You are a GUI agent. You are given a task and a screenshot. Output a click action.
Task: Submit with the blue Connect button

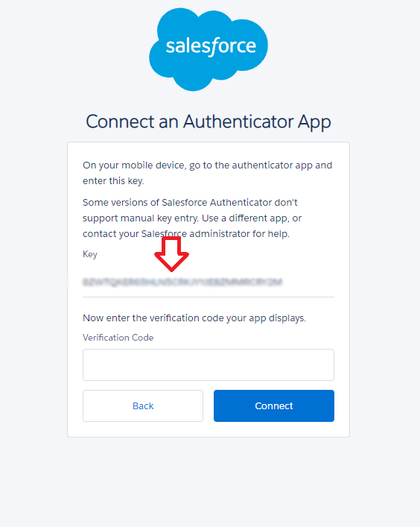274,405
